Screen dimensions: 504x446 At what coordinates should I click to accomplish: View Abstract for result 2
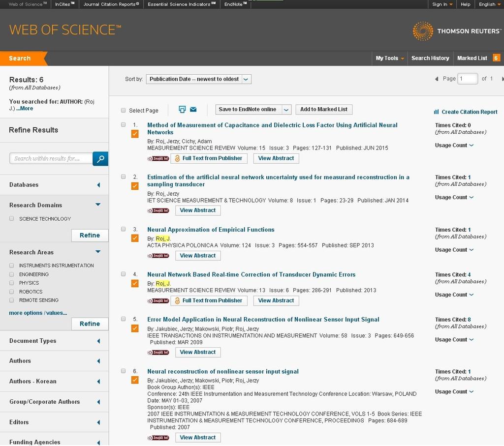198,210
